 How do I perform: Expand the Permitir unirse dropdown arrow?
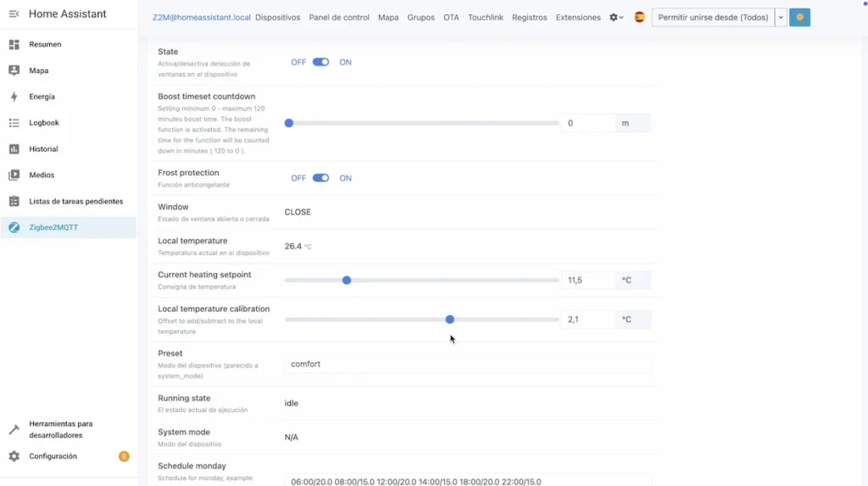781,17
